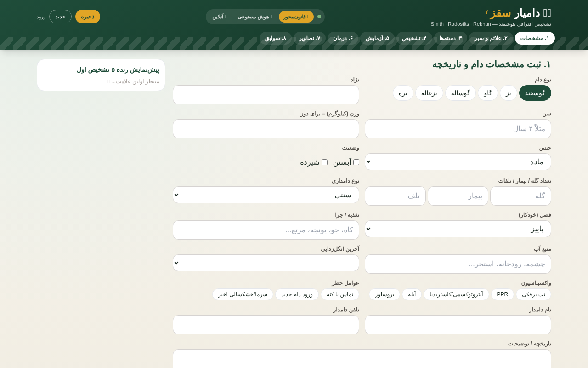Choose گوسفند as animal type

pyautogui.click(x=535, y=93)
